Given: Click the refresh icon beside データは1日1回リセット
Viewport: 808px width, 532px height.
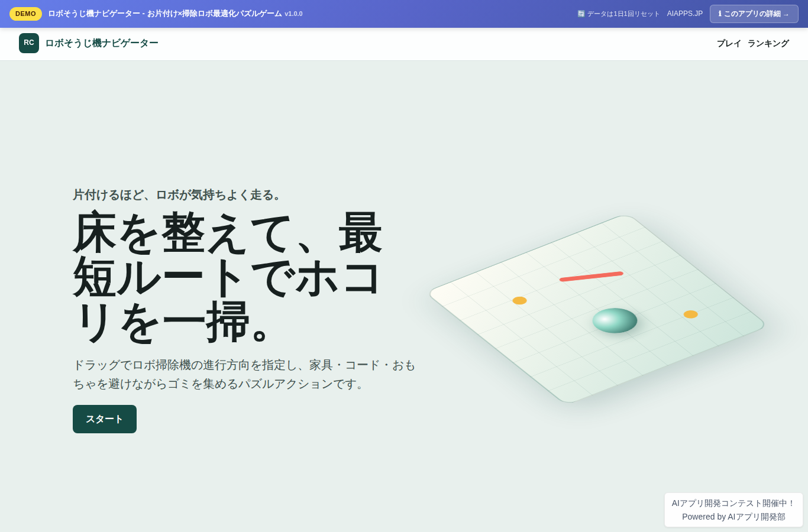Looking at the screenshot, I should click(x=581, y=14).
